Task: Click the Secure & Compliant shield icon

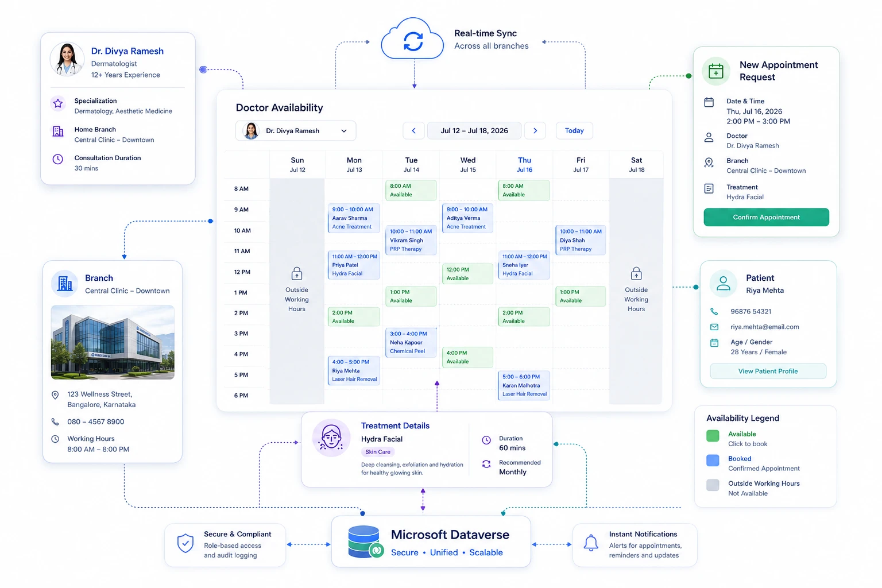Action: (185, 543)
